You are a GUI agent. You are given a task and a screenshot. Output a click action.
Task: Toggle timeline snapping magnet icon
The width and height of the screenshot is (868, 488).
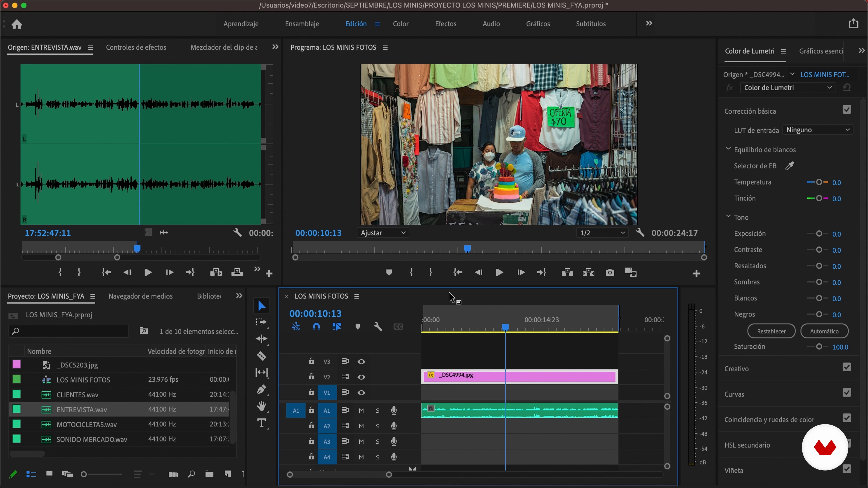coord(316,327)
